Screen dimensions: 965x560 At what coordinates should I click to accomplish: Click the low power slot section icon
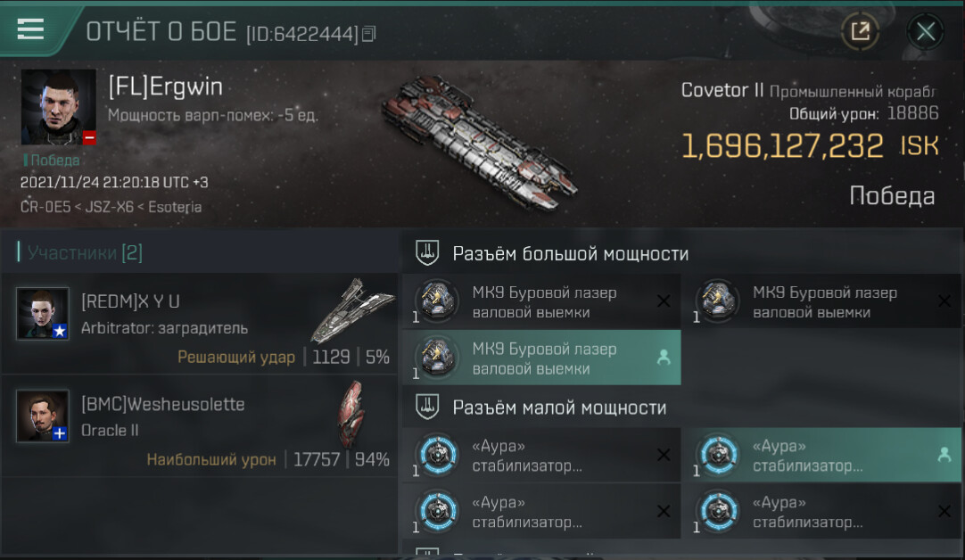click(x=427, y=407)
